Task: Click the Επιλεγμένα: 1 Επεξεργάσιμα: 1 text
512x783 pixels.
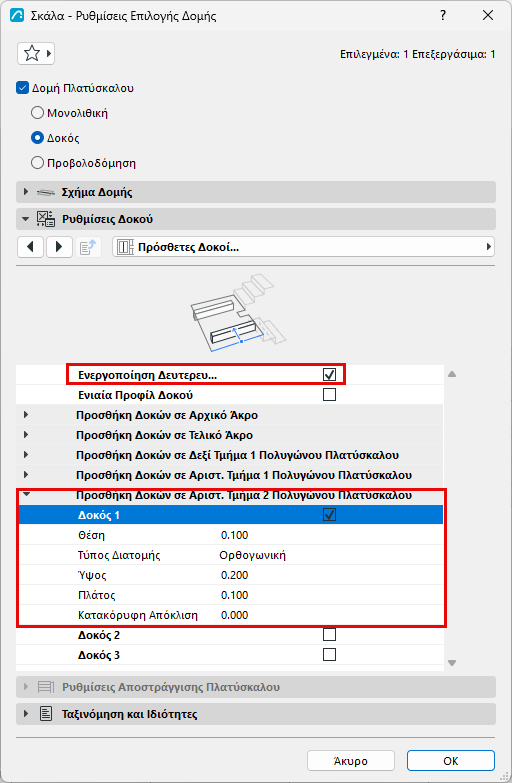Action: click(418, 54)
